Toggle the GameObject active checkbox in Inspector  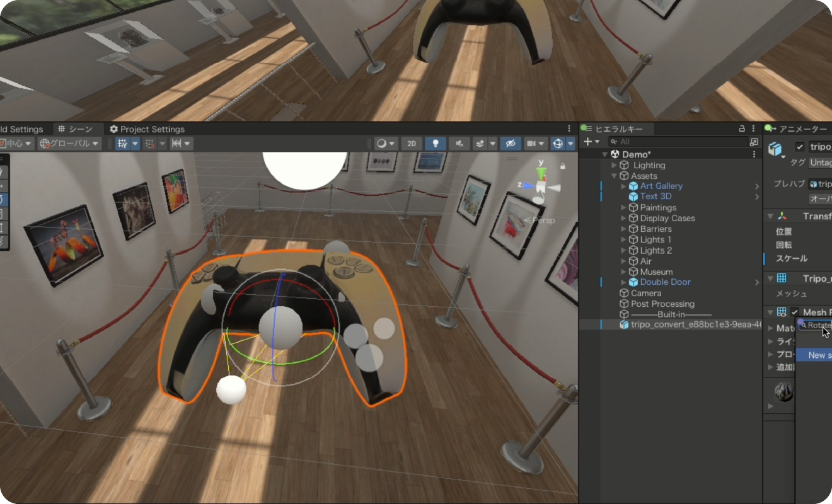[x=800, y=147]
